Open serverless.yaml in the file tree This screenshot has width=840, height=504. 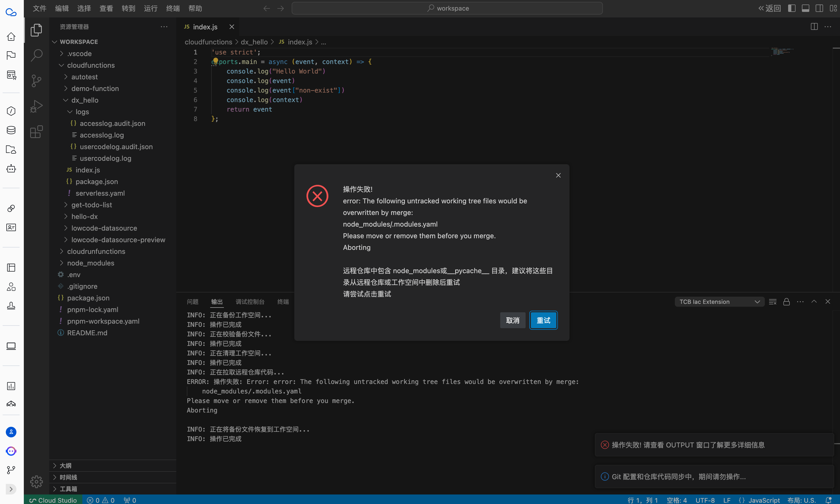click(100, 193)
